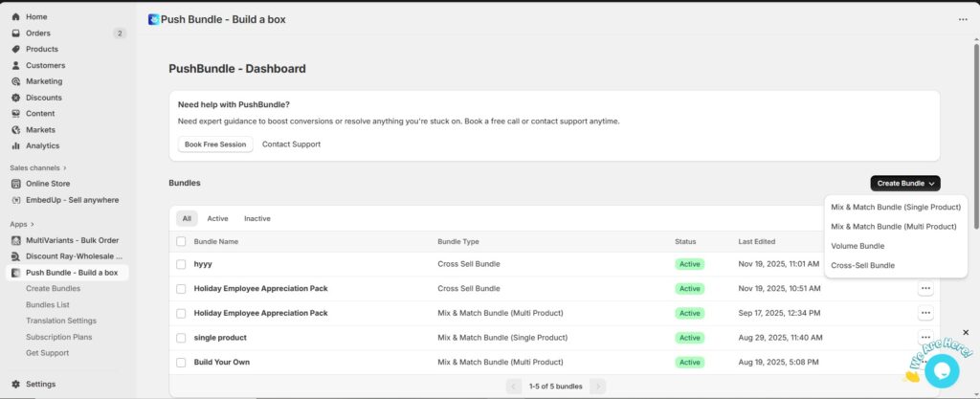Check the box for hyyy bundle
This screenshot has height=399, width=980.
tap(181, 264)
